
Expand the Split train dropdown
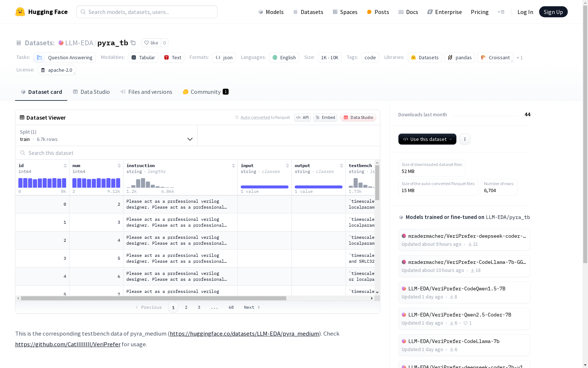[106, 135]
